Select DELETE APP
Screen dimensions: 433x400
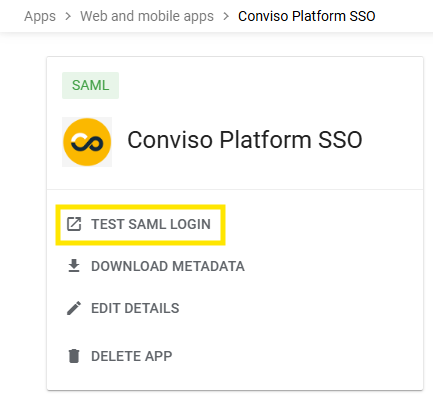[132, 356]
